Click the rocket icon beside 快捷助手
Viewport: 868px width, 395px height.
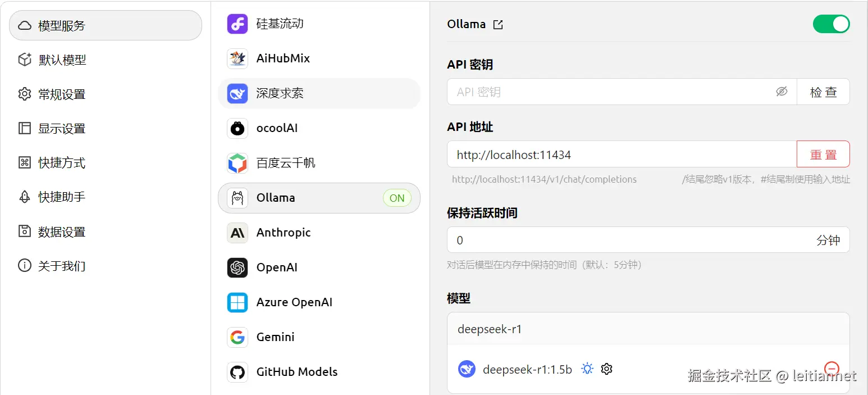tap(25, 197)
